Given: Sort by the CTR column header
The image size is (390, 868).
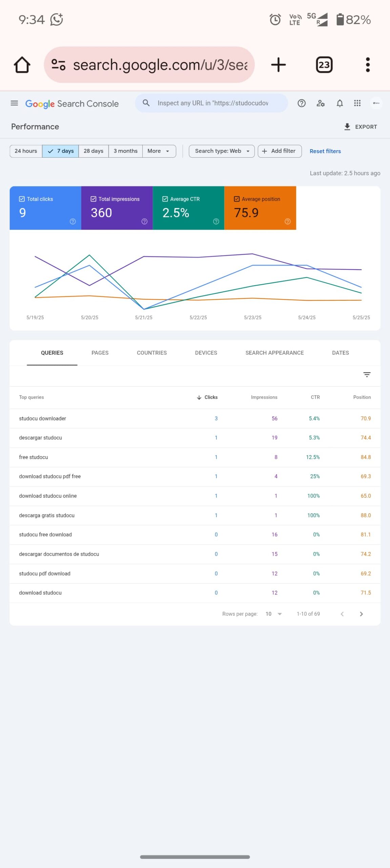Looking at the screenshot, I should click(x=315, y=397).
